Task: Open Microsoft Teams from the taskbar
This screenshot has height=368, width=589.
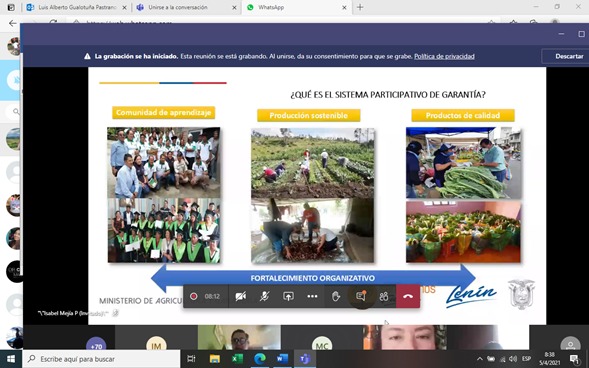Action: pyautogui.click(x=305, y=359)
